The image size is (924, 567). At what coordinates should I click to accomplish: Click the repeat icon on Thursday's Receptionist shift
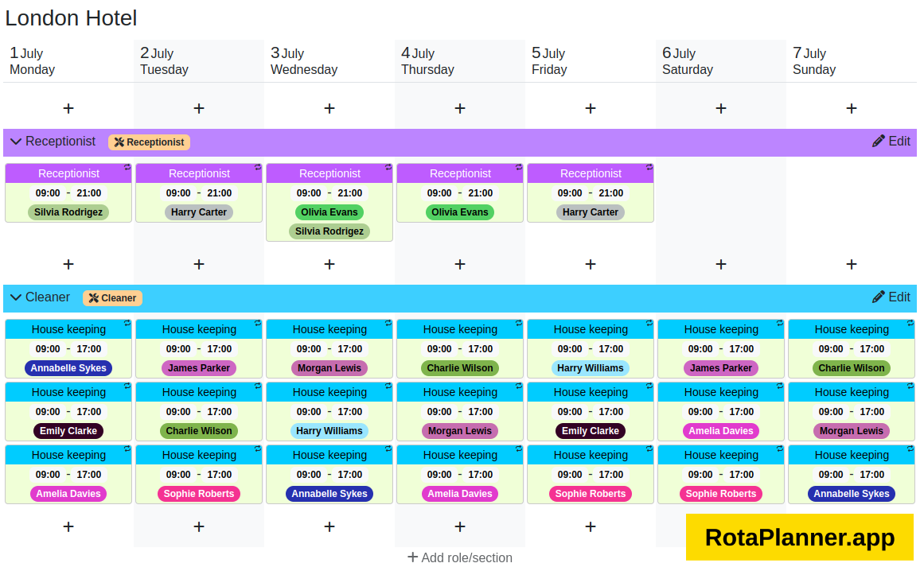tap(517, 169)
